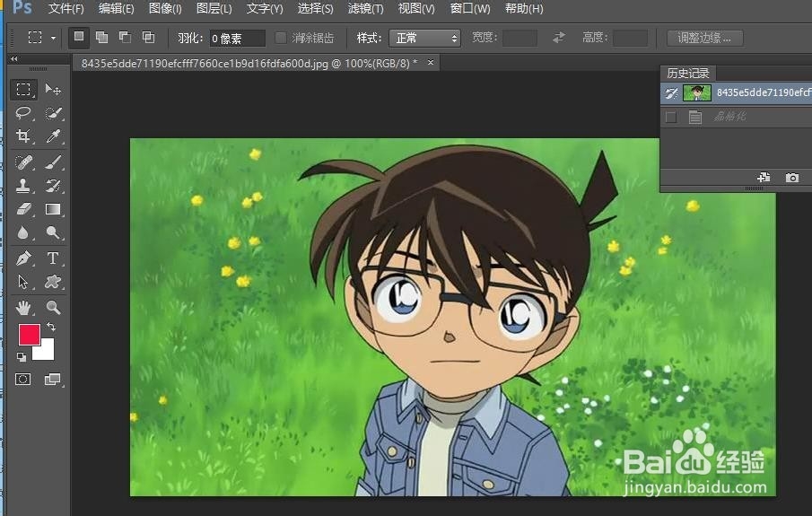Open the 窗口(W) menu
Viewport: 812px width, 516px height.
tap(470, 8)
